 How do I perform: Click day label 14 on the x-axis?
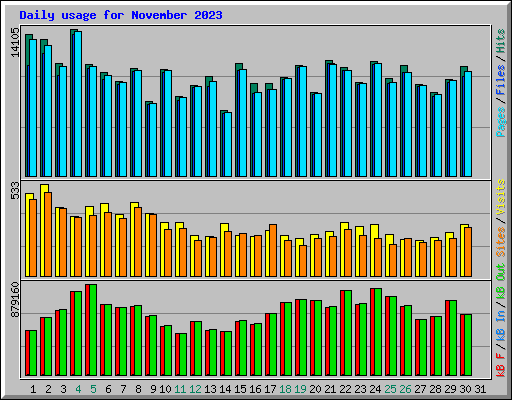pyautogui.click(x=225, y=389)
